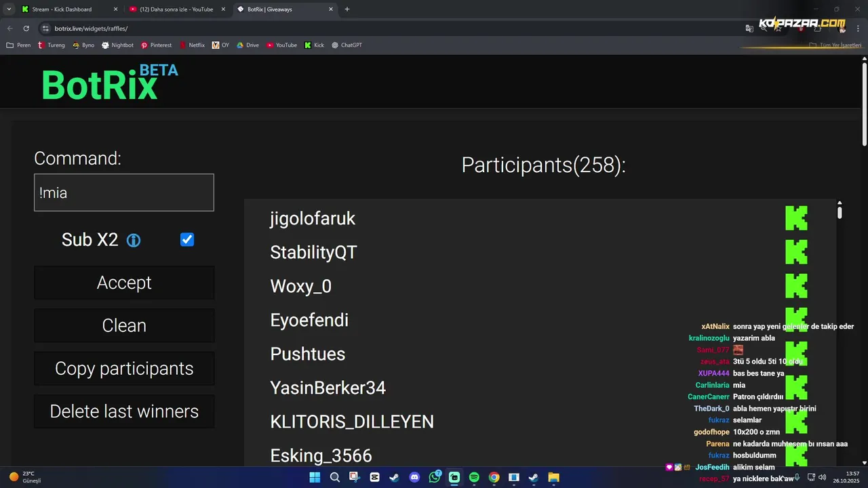Open the Peren bookmarks folder
The width and height of the screenshot is (868, 488).
[x=18, y=45]
